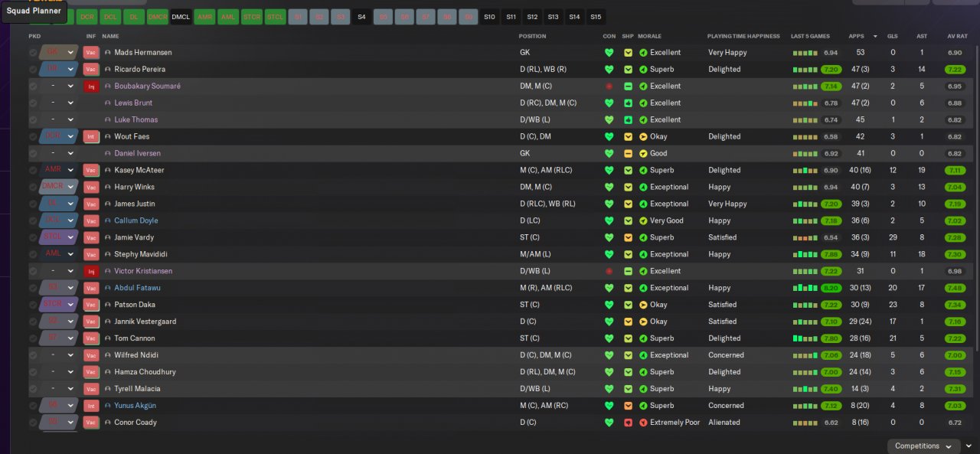
Task: Toggle the picked checkmark for Ricardo Pereira
Action: (x=33, y=70)
